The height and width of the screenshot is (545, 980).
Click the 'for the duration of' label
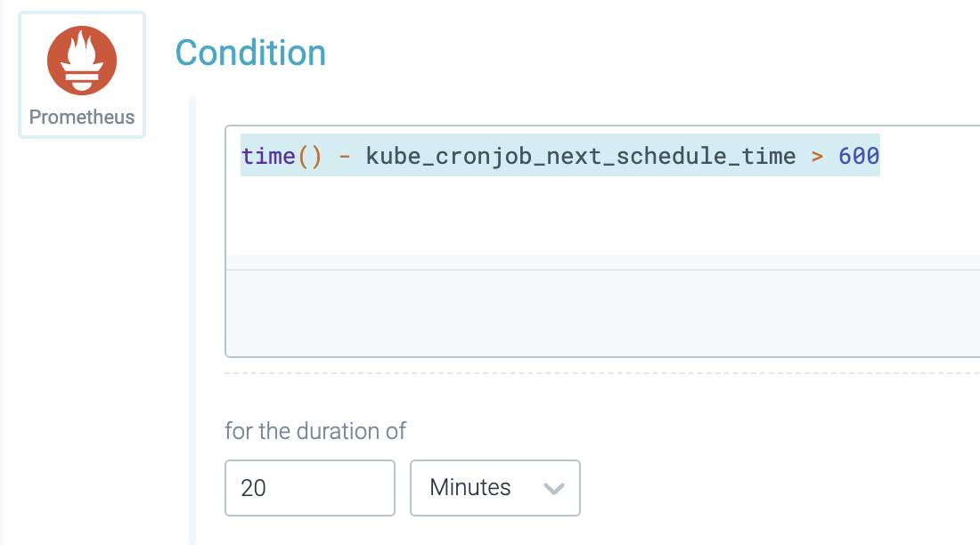[x=315, y=431]
